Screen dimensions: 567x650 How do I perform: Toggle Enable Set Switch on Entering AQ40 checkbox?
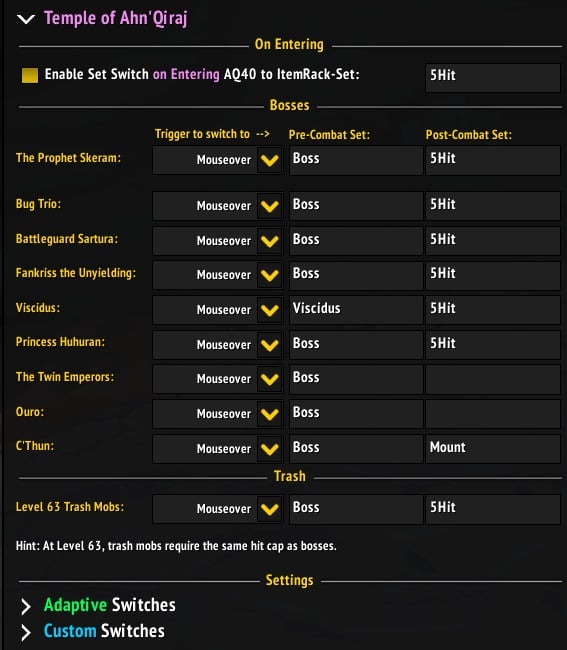coord(30,75)
